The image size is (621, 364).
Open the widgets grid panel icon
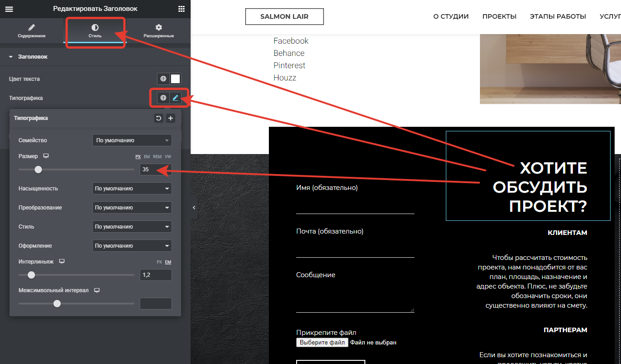click(182, 9)
